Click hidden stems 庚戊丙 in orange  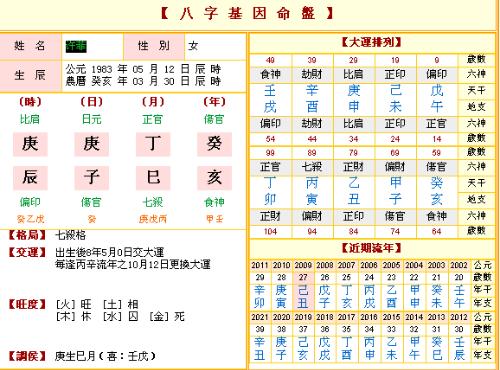153,219
